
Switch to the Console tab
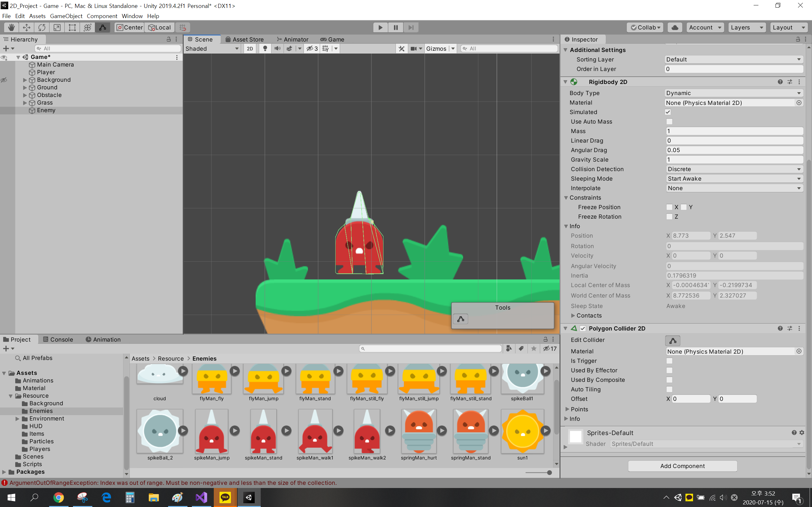(x=58, y=339)
